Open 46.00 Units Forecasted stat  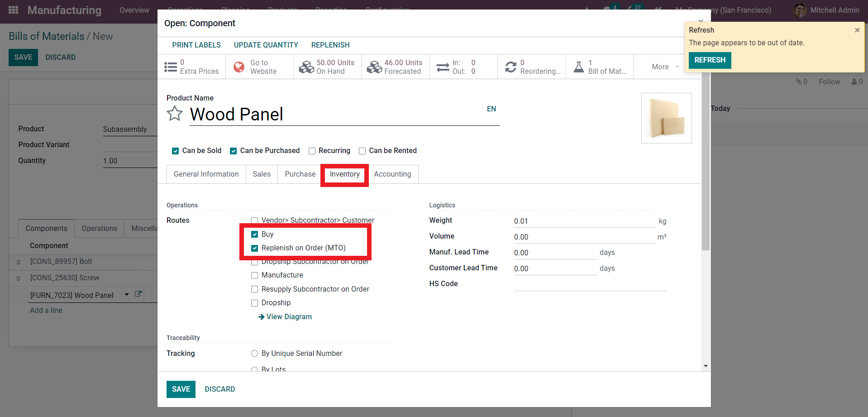pos(395,67)
